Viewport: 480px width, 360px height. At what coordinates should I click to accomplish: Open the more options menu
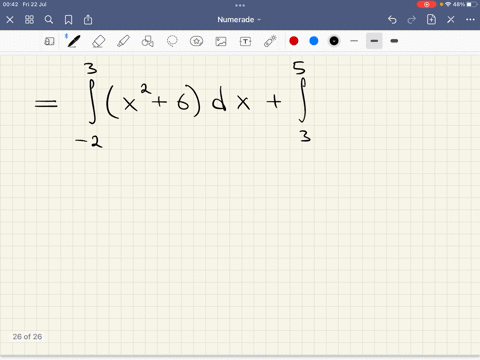point(470,20)
